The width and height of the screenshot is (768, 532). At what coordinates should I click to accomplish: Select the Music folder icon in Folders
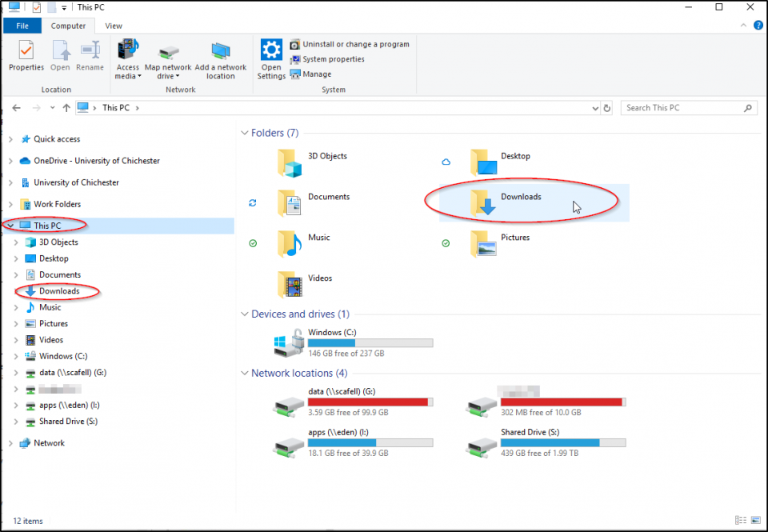click(289, 244)
